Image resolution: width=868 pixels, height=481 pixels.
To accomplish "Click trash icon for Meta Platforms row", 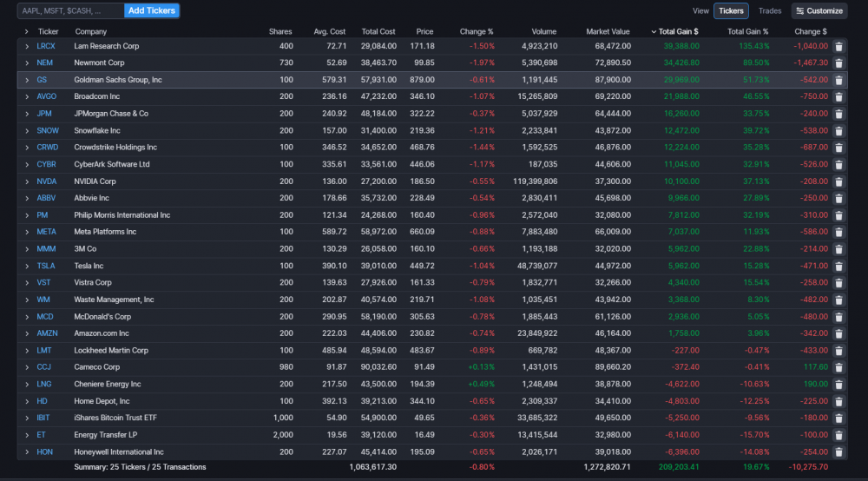I will coord(838,232).
